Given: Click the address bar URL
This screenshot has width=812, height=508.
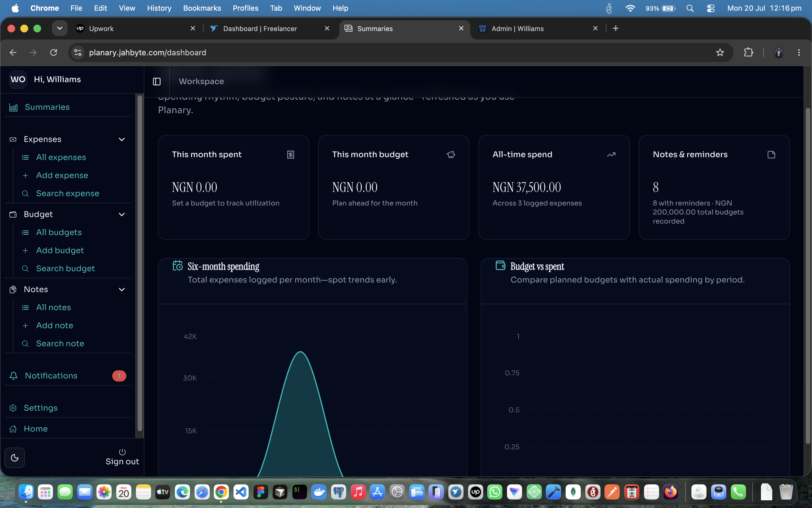Looking at the screenshot, I should [x=147, y=52].
